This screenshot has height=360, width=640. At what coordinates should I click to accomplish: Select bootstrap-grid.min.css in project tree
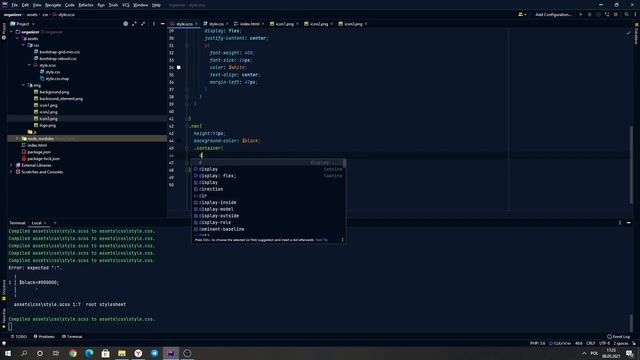(x=59, y=52)
